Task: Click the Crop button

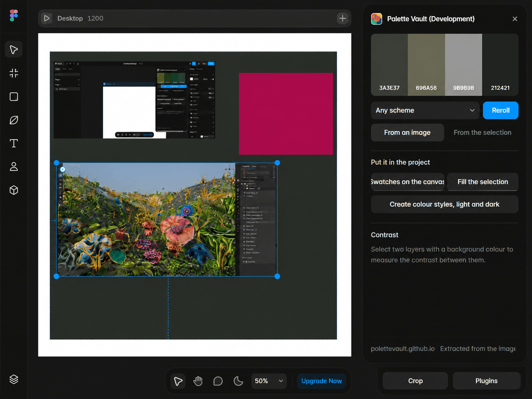Action: tap(415, 381)
